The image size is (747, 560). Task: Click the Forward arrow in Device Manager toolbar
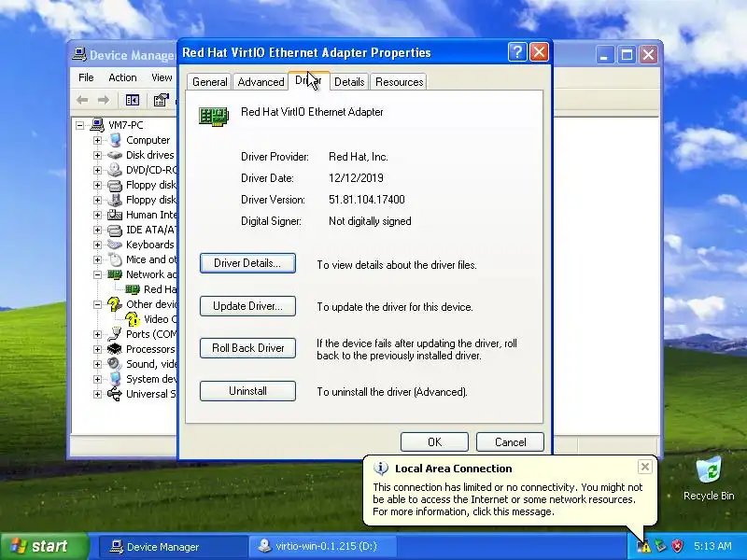click(104, 100)
